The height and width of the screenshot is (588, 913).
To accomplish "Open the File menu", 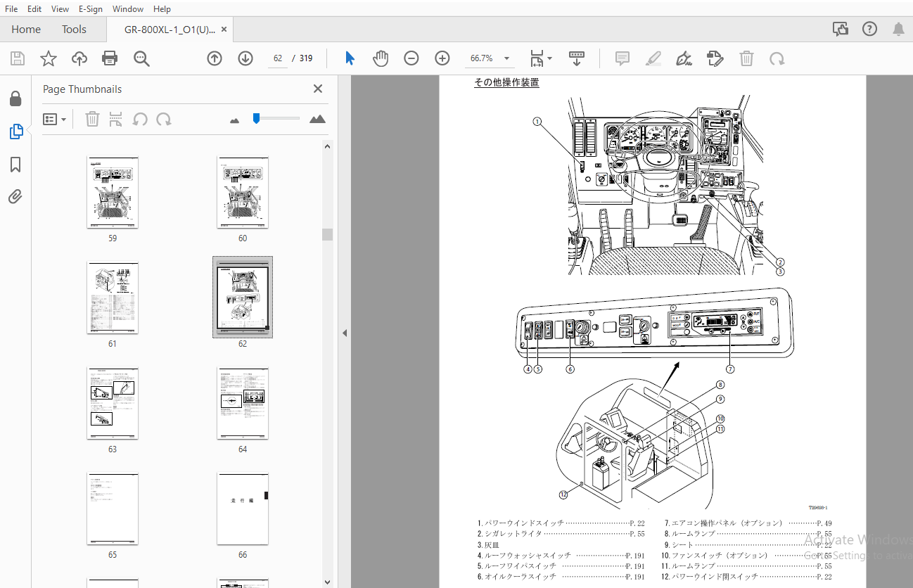I will pos(11,8).
